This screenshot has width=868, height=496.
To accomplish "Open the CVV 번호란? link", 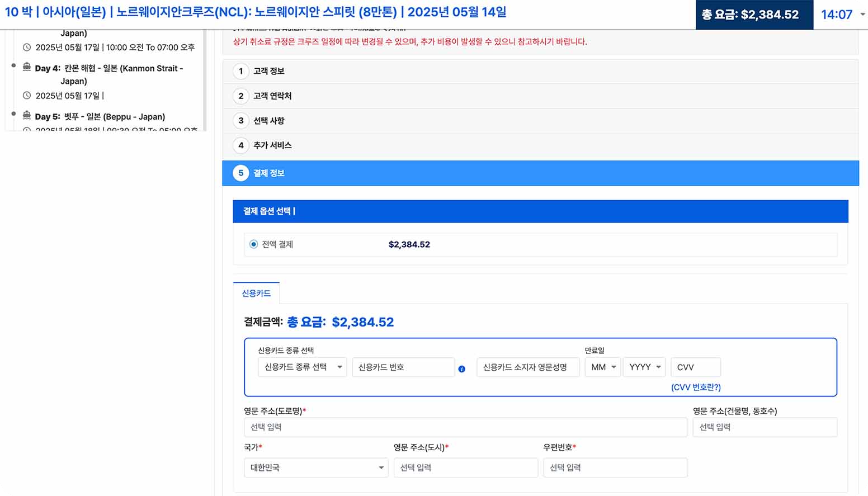I will click(x=695, y=387).
